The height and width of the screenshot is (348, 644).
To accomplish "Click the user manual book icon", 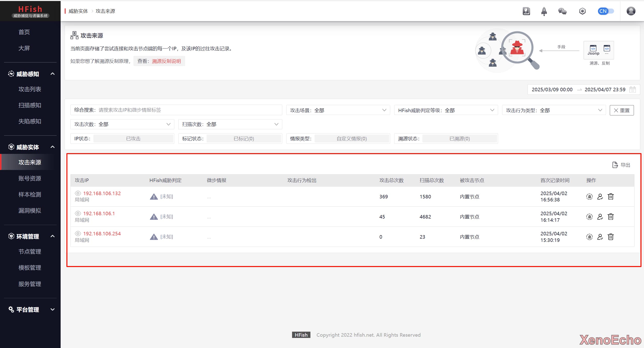I will [526, 11].
